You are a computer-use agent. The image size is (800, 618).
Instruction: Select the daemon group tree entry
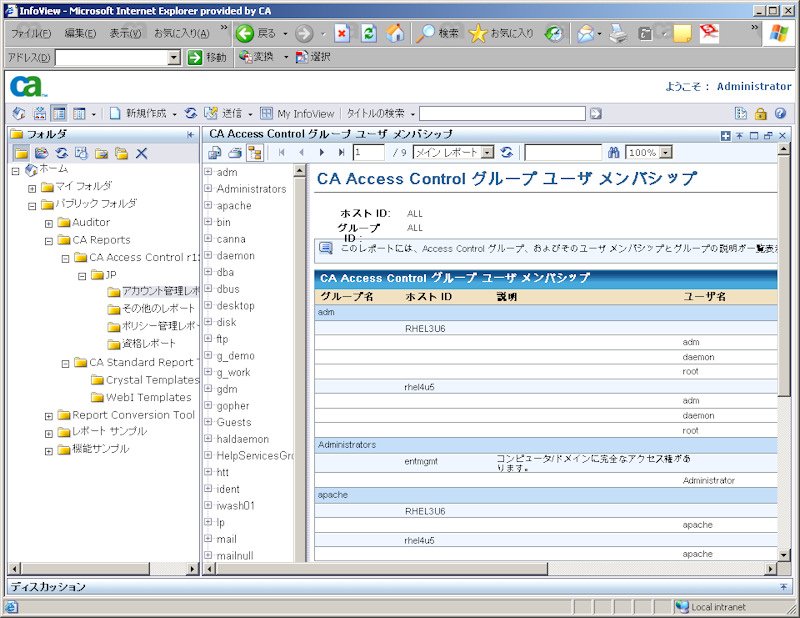click(235, 256)
